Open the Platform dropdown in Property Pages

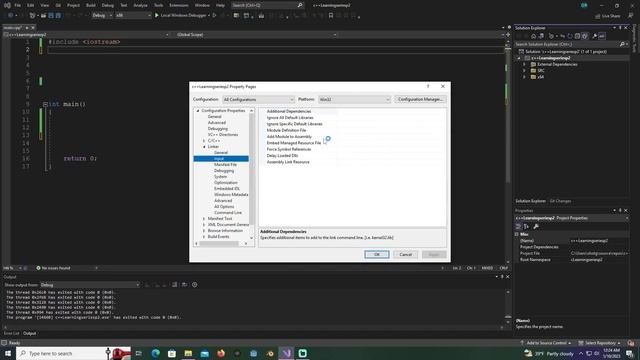(354, 100)
